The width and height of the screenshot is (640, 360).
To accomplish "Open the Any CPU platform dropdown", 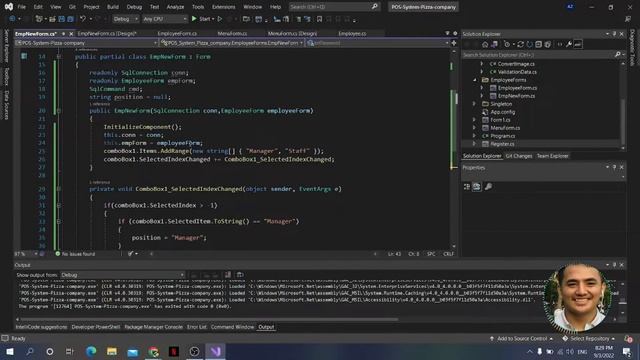I will [x=164, y=19].
